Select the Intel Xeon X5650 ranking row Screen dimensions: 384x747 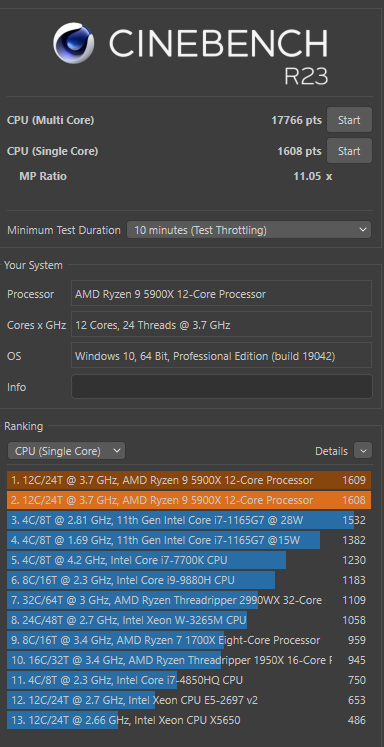[189, 720]
